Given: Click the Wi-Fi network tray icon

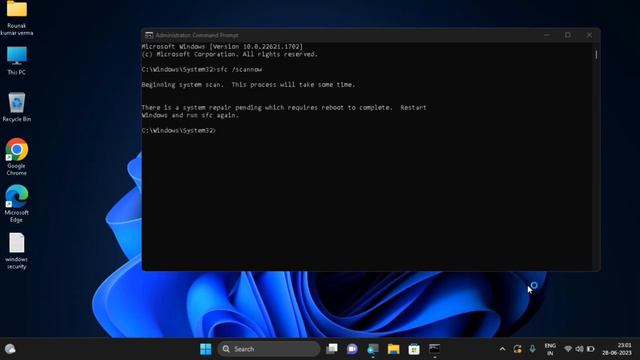Looking at the screenshot, I should 568,349.
